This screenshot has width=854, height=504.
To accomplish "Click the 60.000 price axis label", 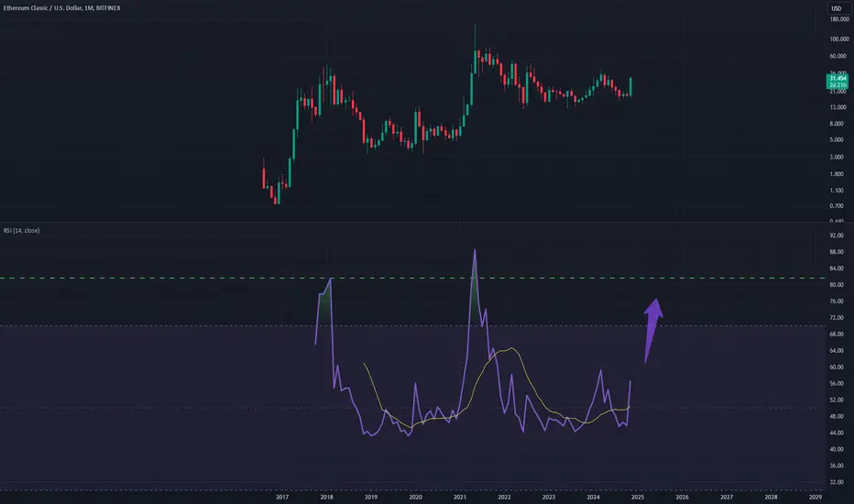I will point(838,56).
